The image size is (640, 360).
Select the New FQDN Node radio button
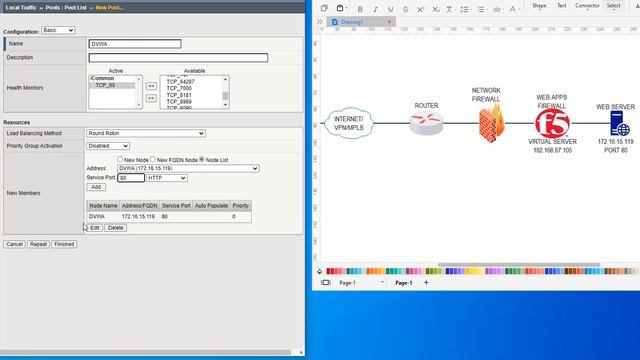tap(153, 159)
